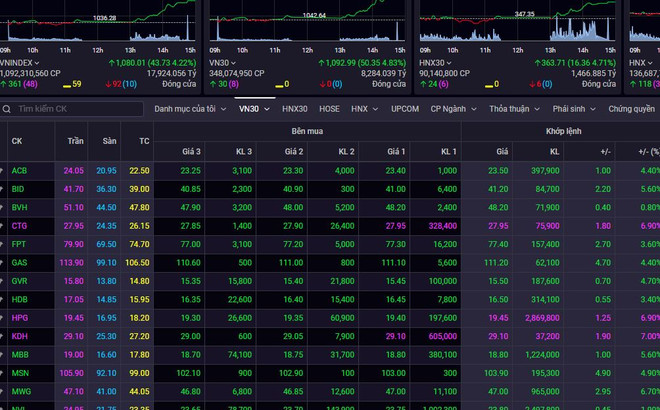
Task: Click the pin icon beside MSN
Action: pos(3,372)
